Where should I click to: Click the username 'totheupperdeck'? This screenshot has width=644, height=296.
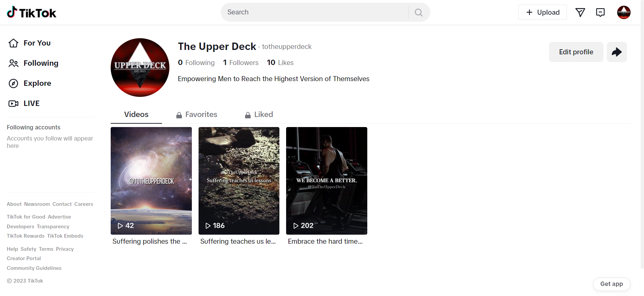[287, 47]
